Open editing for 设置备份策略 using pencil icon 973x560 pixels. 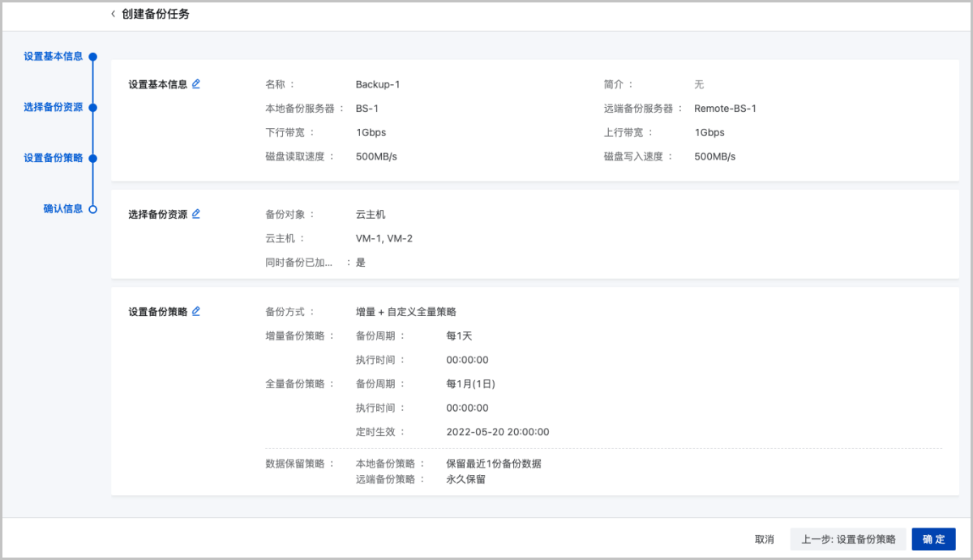196,311
